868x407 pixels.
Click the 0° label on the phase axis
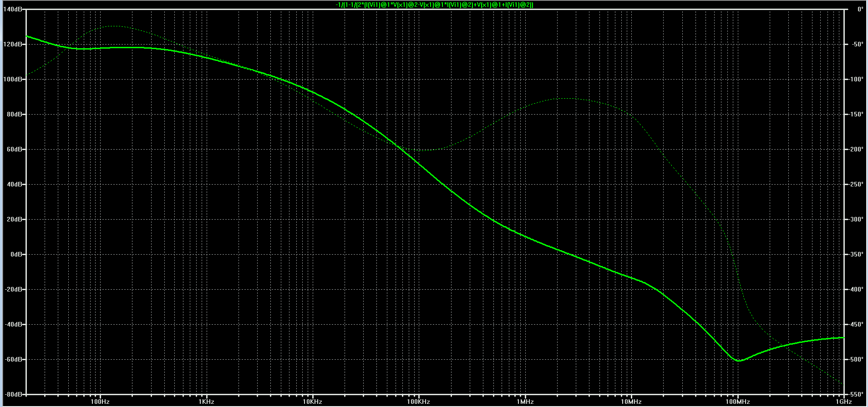(x=860, y=9)
